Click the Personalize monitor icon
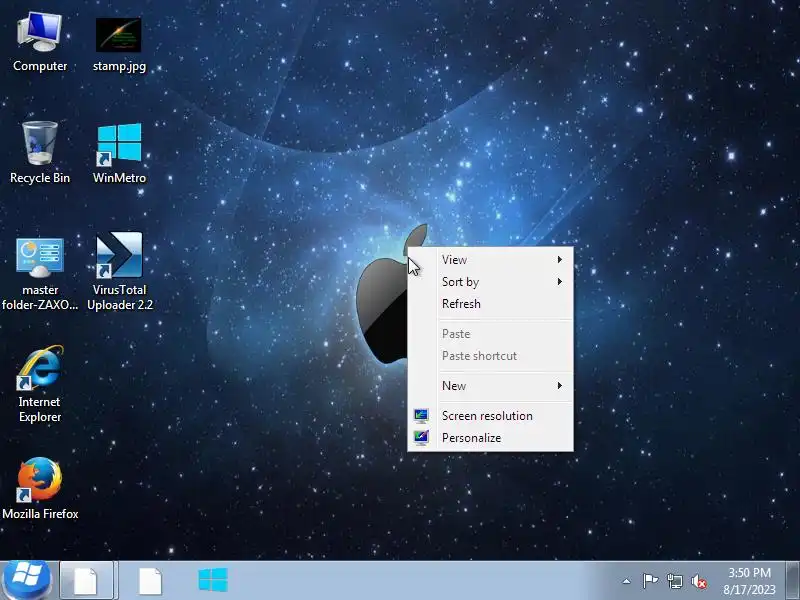This screenshot has width=800, height=600. pyautogui.click(x=421, y=438)
